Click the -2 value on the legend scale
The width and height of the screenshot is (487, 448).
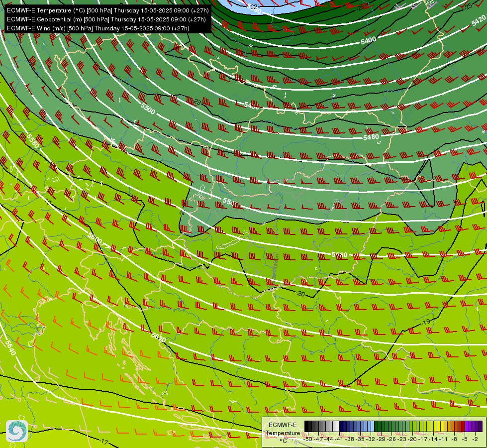pyautogui.click(x=475, y=440)
